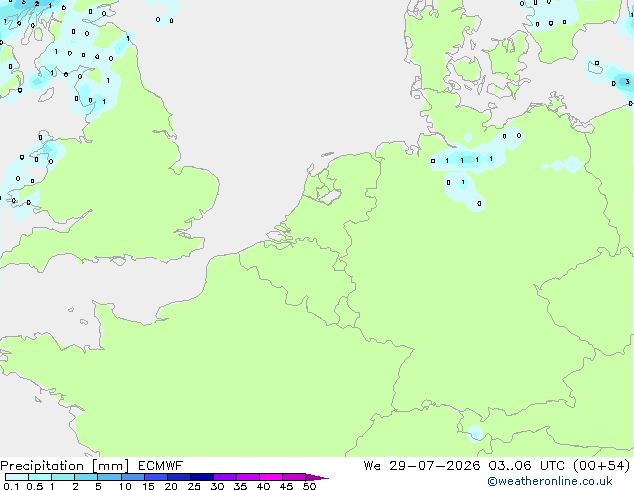Click the '45' legend scale label
The image size is (634, 490).
coord(286,486)
